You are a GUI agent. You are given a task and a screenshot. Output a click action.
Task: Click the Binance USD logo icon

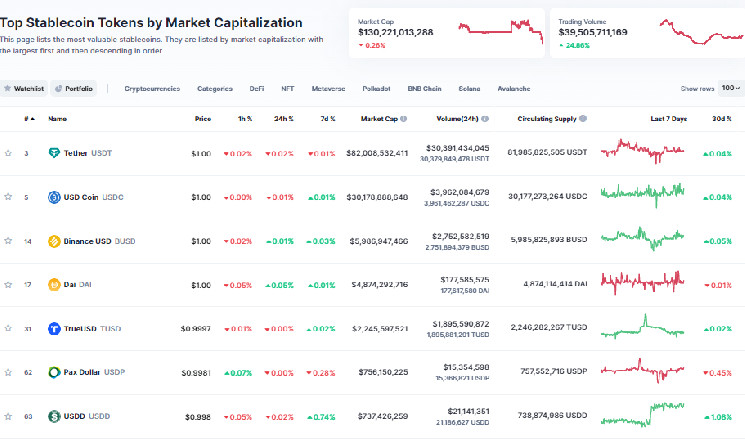54,241
